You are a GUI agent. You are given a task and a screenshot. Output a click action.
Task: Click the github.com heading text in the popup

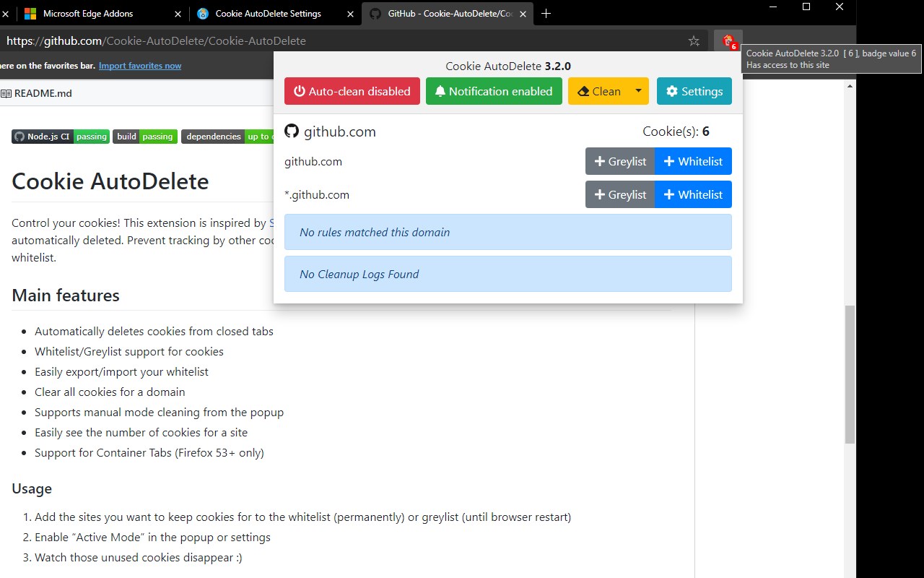(x=340, y=131)
